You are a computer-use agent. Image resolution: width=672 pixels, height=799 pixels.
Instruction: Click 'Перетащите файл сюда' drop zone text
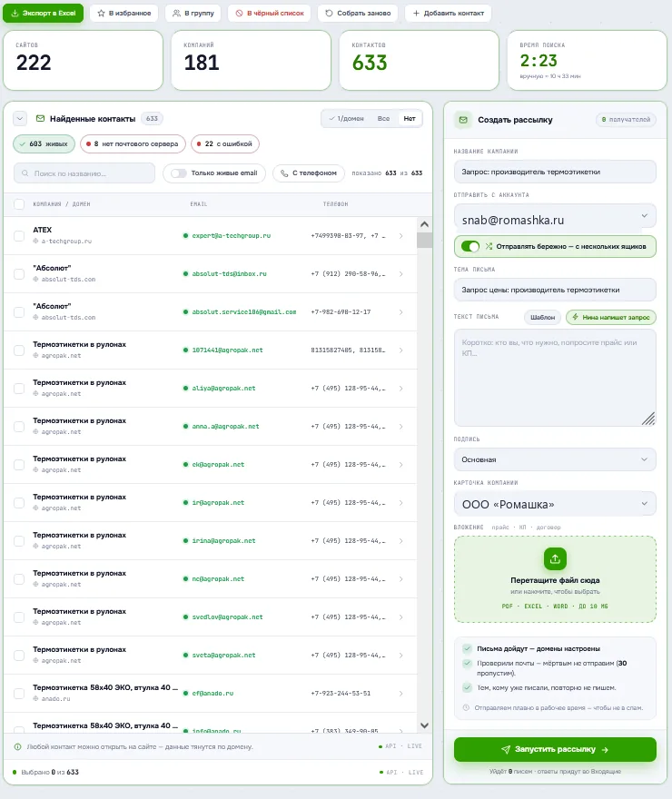click(555, 580)
